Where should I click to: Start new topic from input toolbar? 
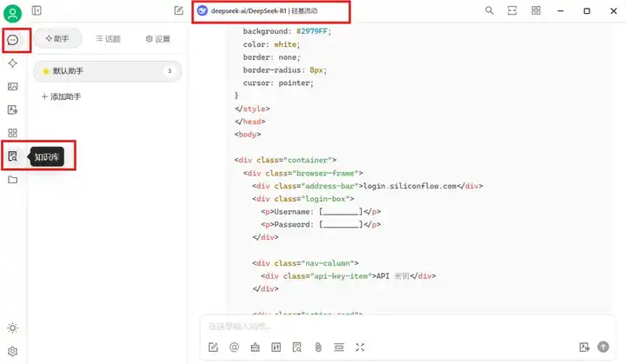(x=213, y=347)
